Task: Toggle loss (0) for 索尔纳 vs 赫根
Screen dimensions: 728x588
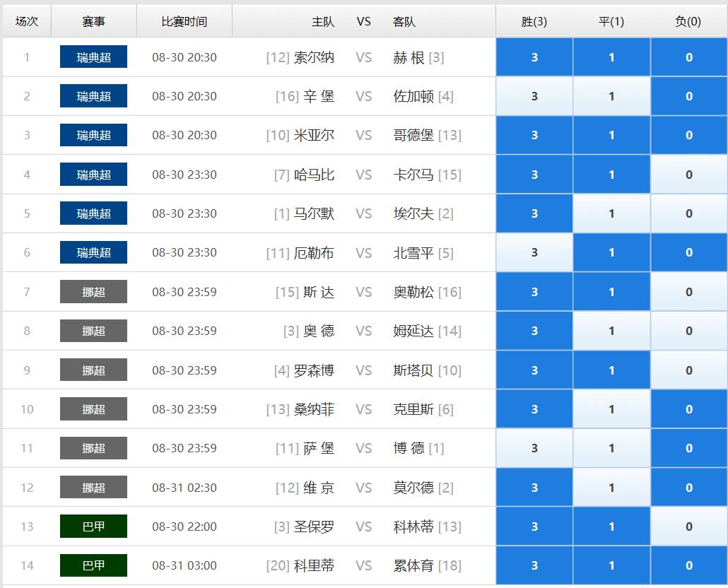Action: point(689,57)
